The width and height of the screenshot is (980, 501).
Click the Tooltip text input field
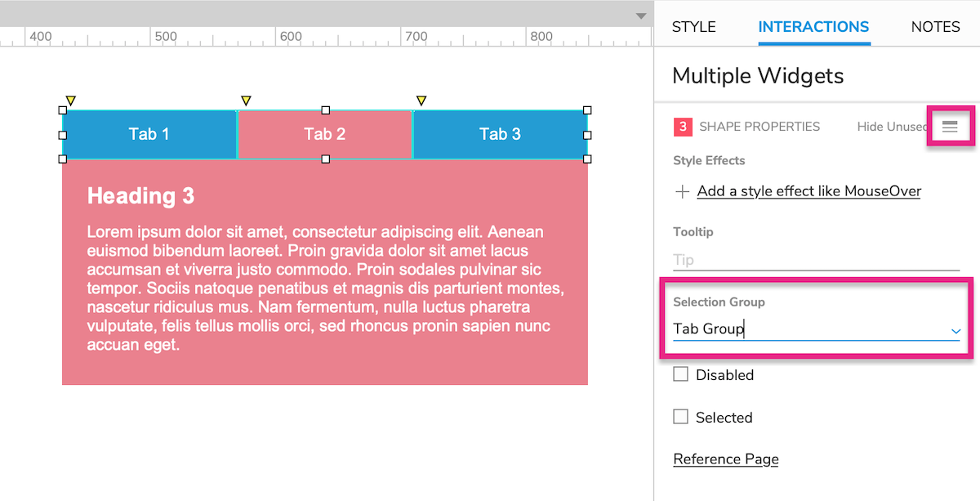[x=816, y=260]
